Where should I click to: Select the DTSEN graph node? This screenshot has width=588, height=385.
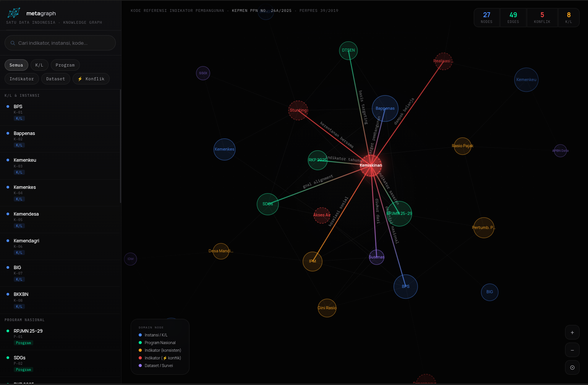coord(348,50)
